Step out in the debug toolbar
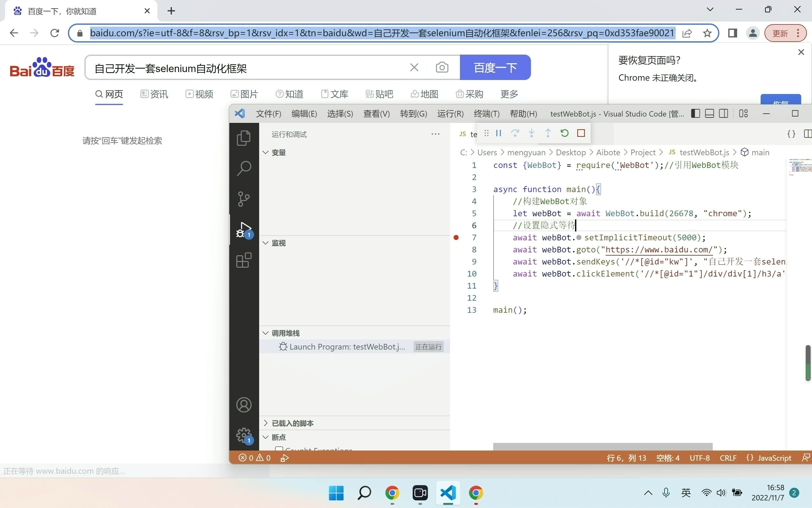 pos(548,133)
